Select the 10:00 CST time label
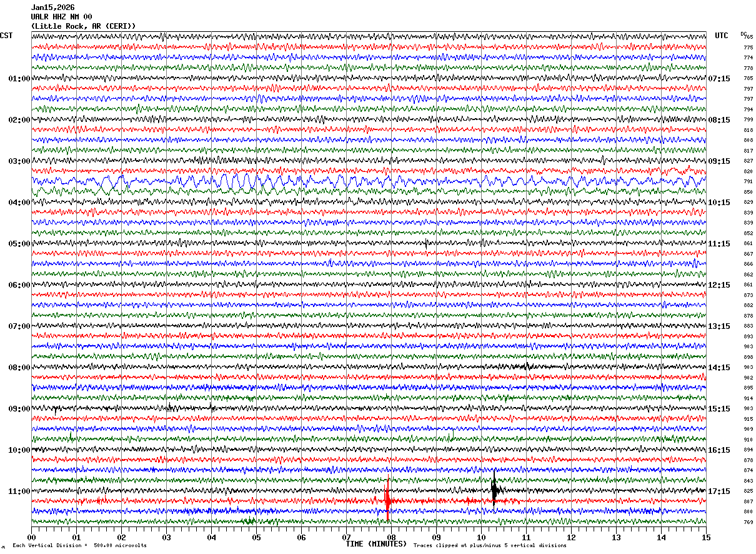756x554 pixels. 19,450
